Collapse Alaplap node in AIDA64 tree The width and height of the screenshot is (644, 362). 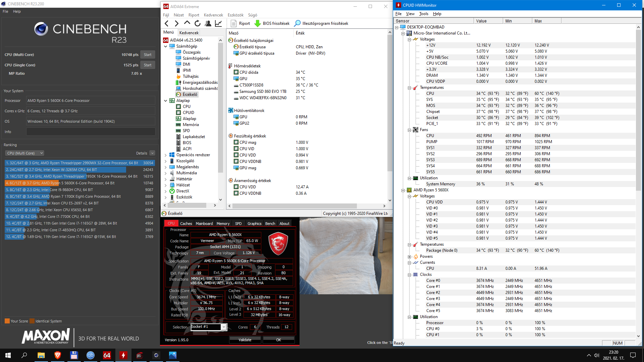click(166, 101)
